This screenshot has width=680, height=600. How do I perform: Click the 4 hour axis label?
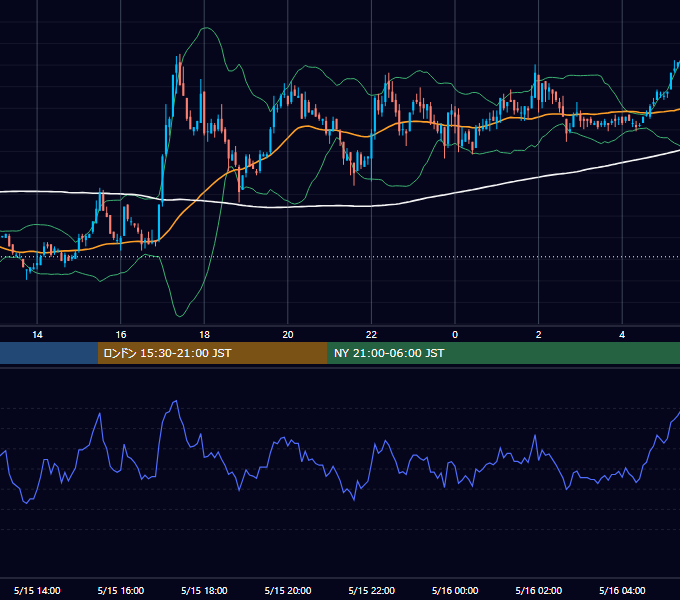(622, 335)
